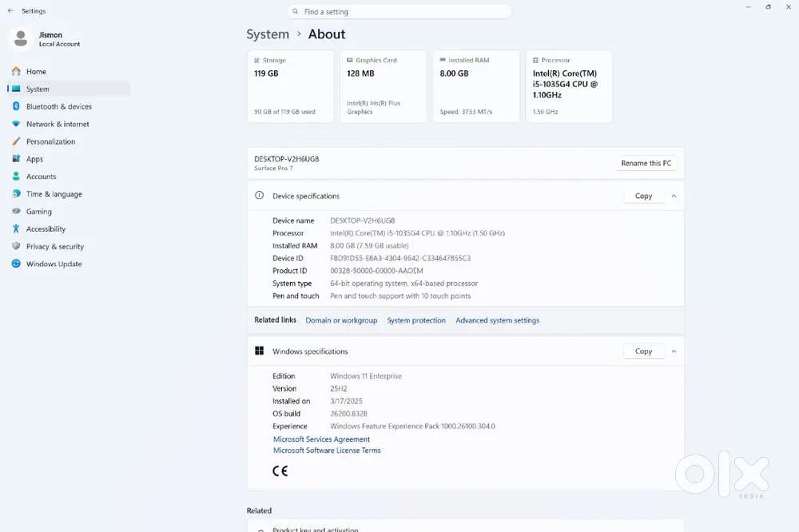Click the Gaming controller icon

tap(16, 211)
